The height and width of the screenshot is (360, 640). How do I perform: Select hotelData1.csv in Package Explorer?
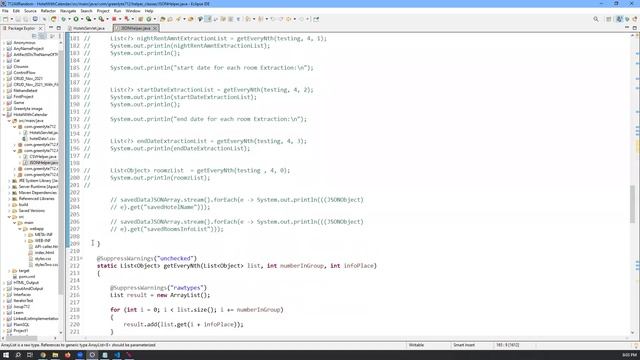(x=42, y=139)
